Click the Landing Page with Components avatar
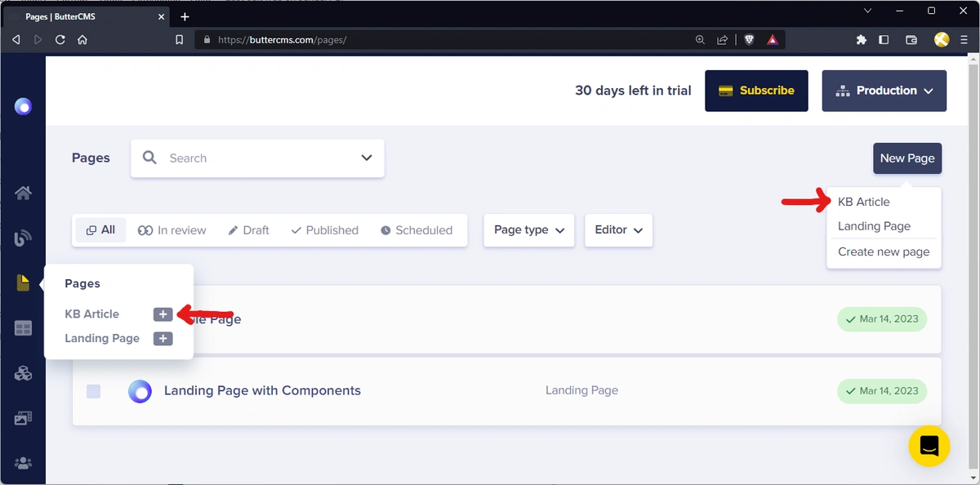The height and width of the screenshot is (485, 980). (x=140, y=392)
